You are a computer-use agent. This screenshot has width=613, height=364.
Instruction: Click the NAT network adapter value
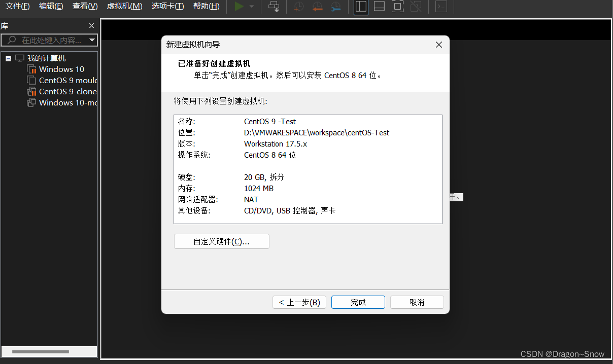pos(251,200)
